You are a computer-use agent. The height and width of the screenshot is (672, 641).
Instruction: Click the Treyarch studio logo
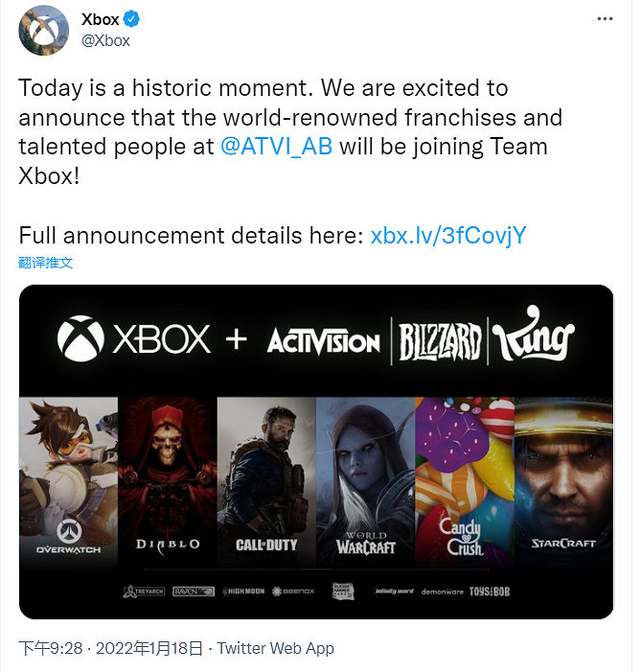pyautogui.click(x=144, y=591)
